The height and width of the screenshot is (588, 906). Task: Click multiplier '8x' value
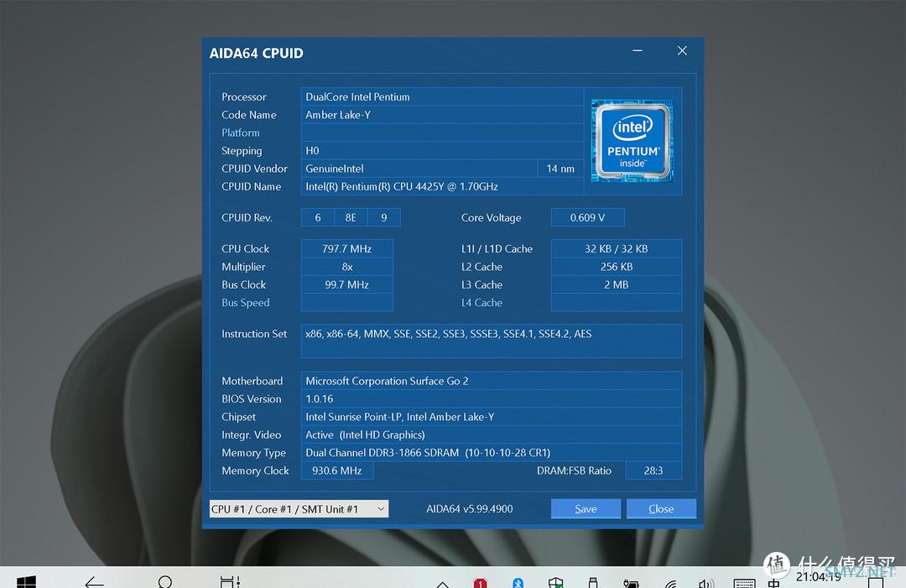pyautogui.click(x=346, y=267)
